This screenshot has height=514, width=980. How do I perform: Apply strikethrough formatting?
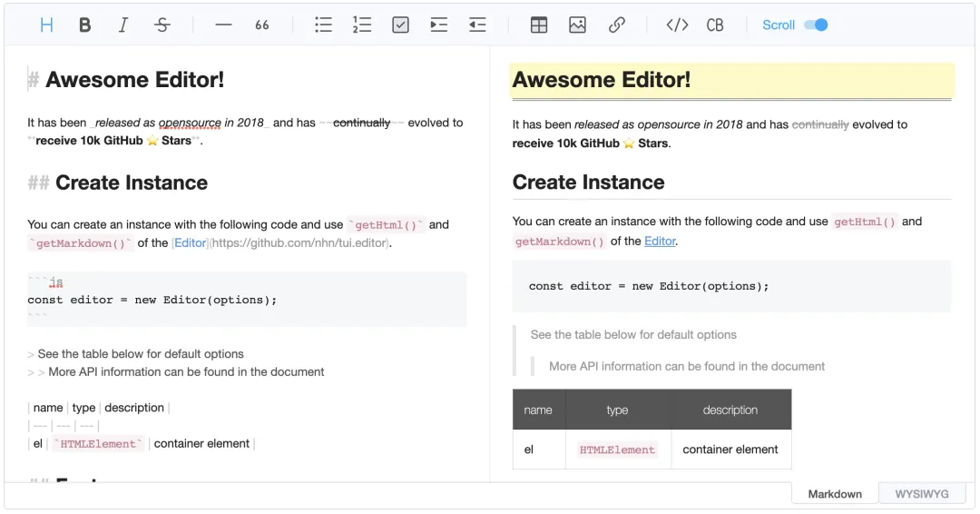pos(162,25)
